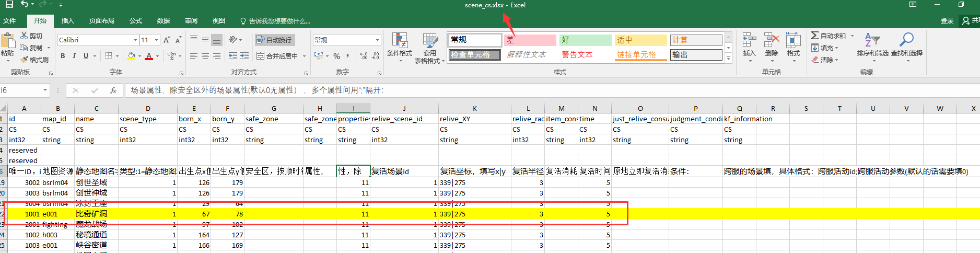Open the Calibri font name dropdown
This screenshot has height=253, width=980.
point(135,40)
